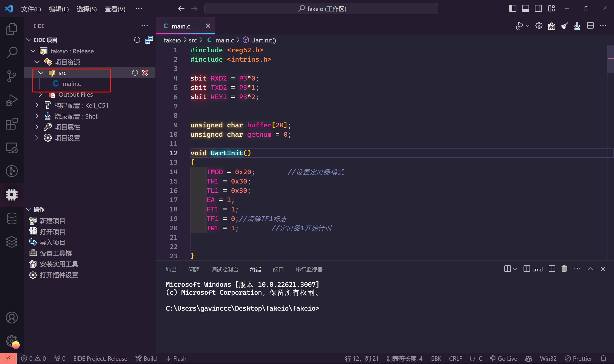This screenshot has height=364, width=614.
Task: Expand 烧录配置 : Shell node
Action: (x=37, y=116)
